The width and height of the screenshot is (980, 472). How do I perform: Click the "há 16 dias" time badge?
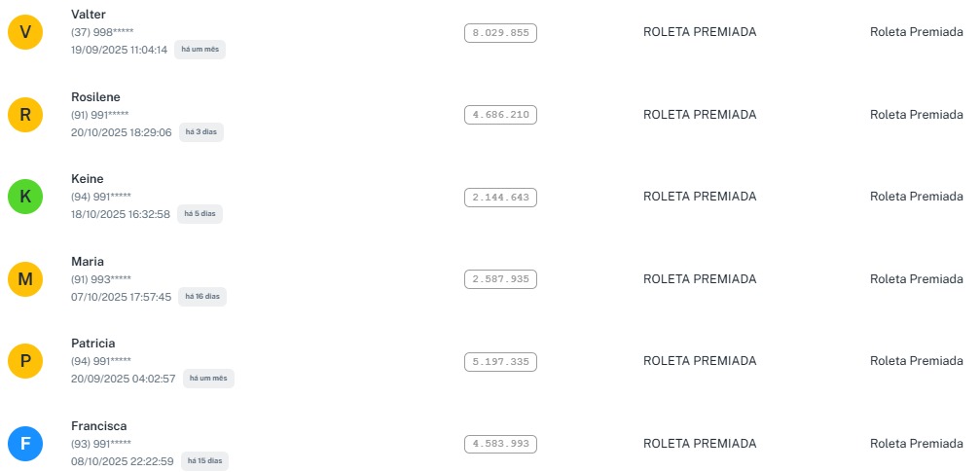pyautogui.click(x=202, y=297)
